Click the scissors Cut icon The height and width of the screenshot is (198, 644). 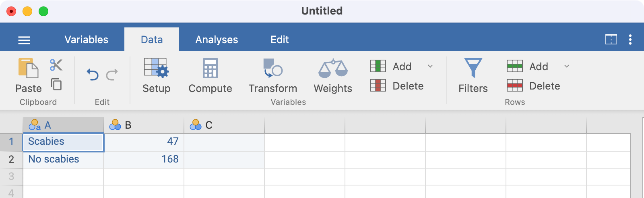tap(56, 65)
